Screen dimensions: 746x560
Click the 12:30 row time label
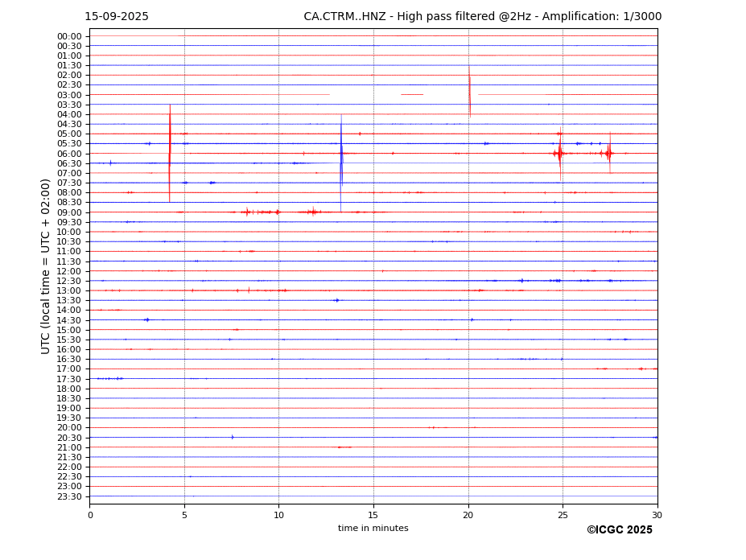[x=69, y=281]
